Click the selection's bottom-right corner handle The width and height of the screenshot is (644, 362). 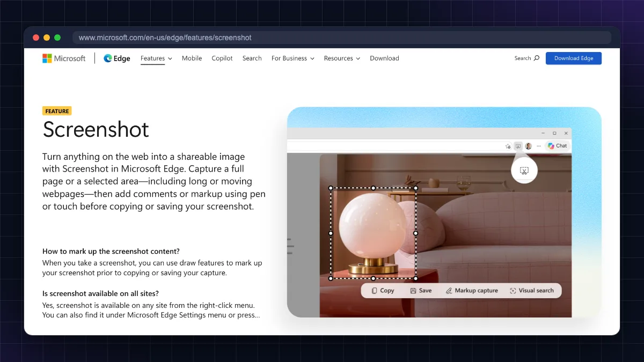coord(416,278)
